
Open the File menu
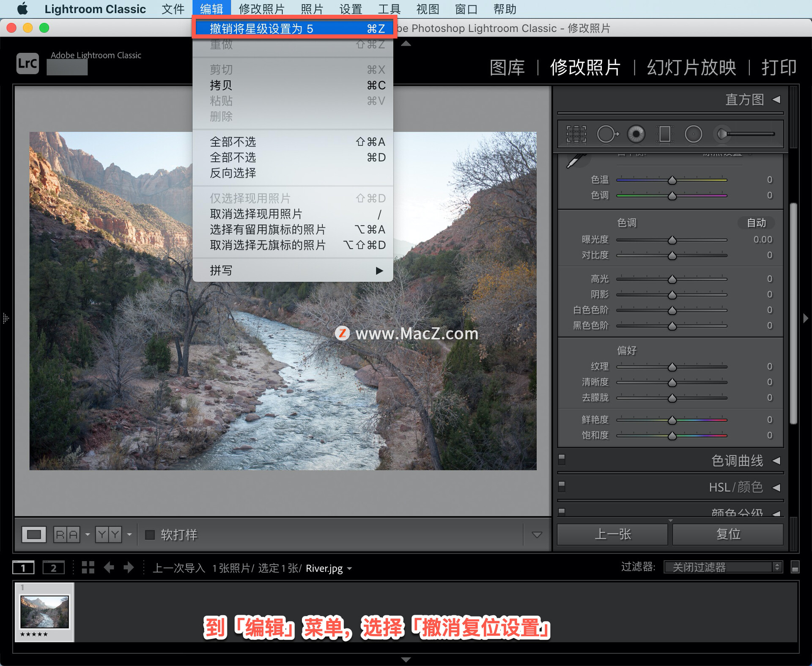(x=173, y=9)
